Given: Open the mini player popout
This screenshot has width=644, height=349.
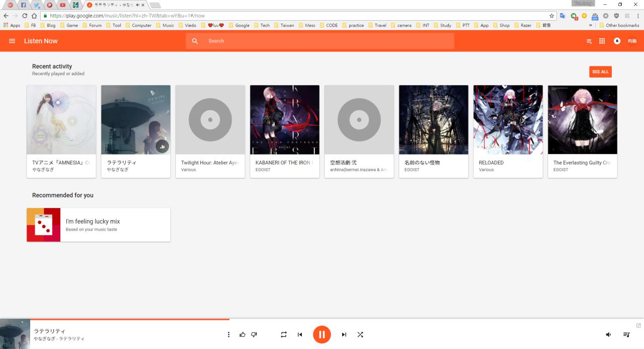Looking at the screenshot, I should (x=638, y=325).
